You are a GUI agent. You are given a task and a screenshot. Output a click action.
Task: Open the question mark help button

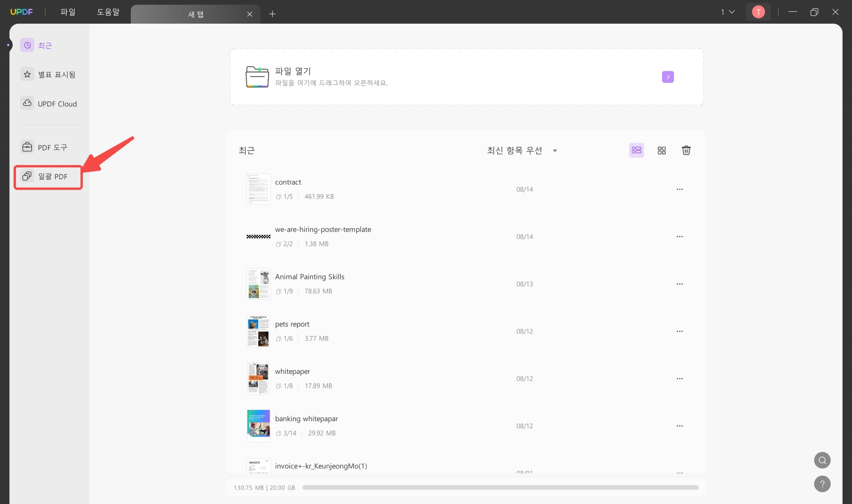[822, 484]
